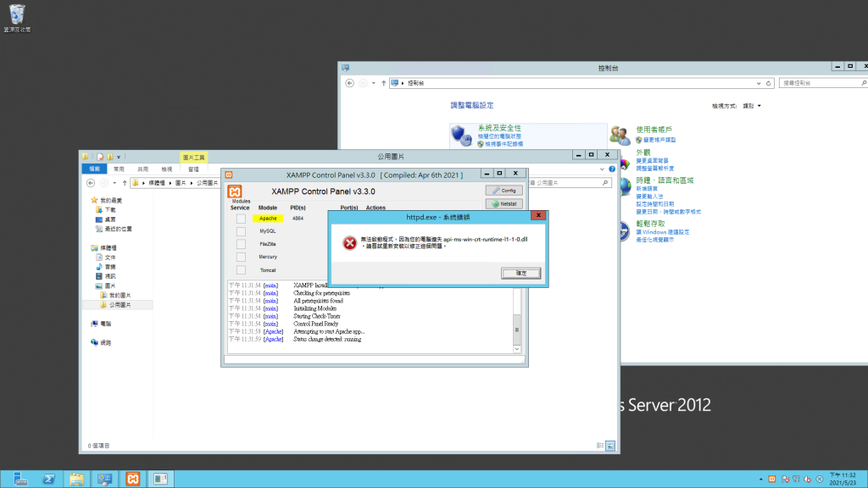The width and height of the screenshot is (868, 488).
Task: Open 檢視 tab in Explorer ribbon
Action: pyautogui.click(x=167, y=169)
